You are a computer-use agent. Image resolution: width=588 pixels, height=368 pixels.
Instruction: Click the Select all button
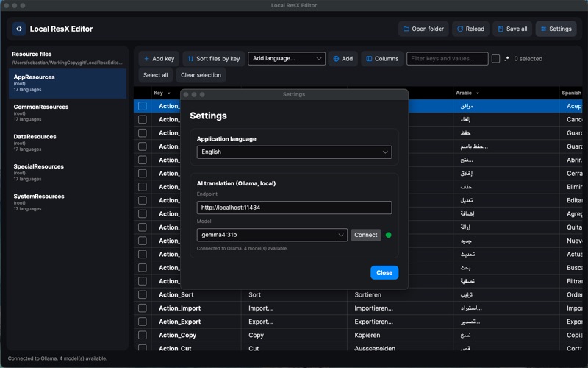155,75
